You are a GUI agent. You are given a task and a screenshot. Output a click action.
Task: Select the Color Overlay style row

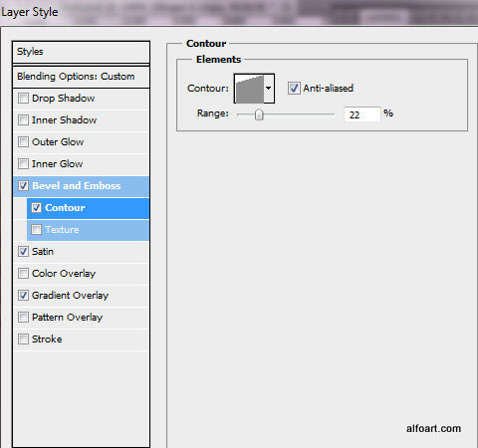point(81,274)
